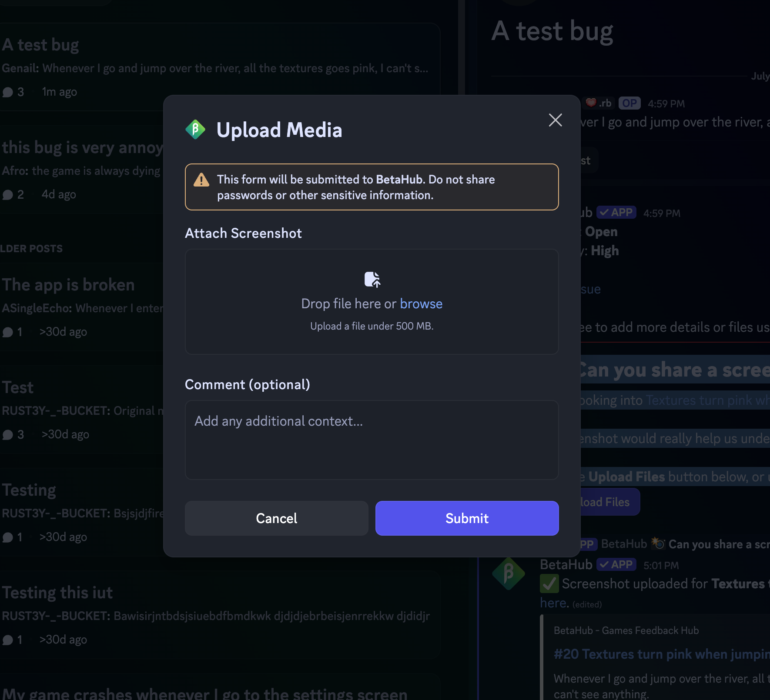Close the Upload Media dialog
770x700 pixels.
556,120
